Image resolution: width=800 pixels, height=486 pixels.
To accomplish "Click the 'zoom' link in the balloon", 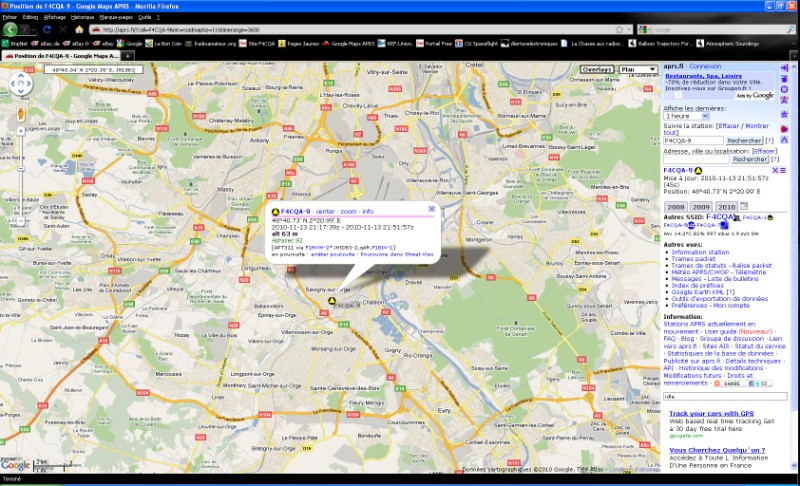I will (348, 211).
